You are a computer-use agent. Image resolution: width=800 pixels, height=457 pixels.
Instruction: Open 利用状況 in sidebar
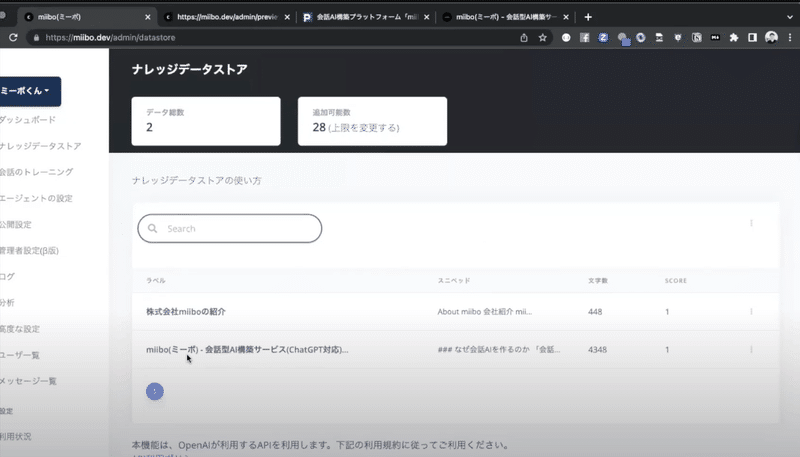click(x=16, y=437)
